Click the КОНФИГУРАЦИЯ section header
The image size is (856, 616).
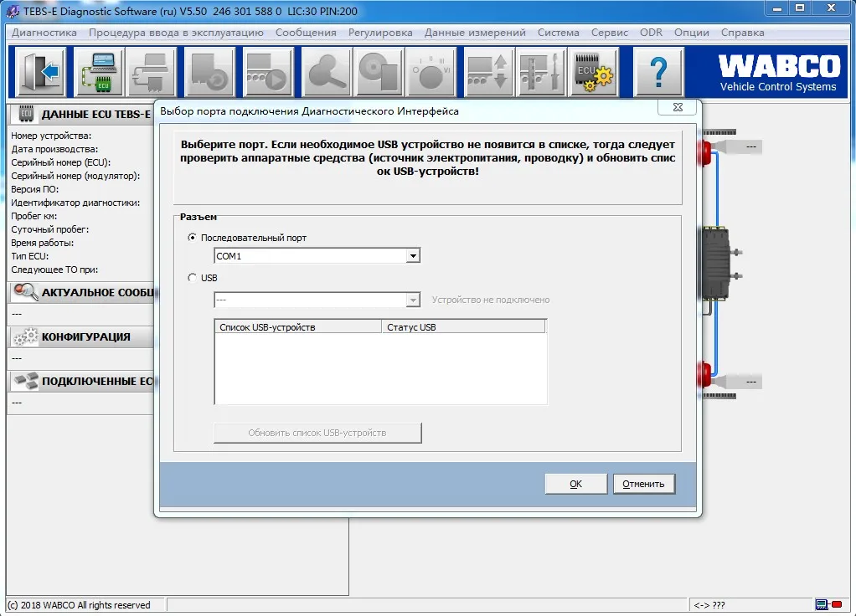click(82, 336)
